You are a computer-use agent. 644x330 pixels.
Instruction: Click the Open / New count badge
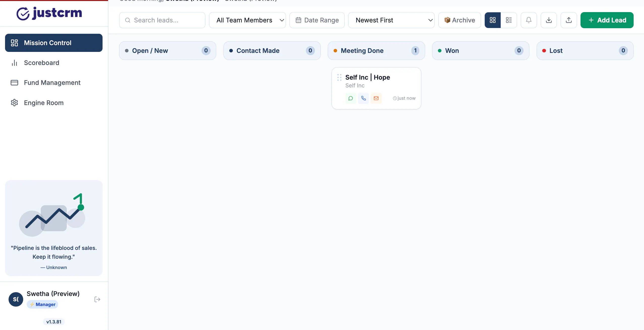[x=206, y=51]
